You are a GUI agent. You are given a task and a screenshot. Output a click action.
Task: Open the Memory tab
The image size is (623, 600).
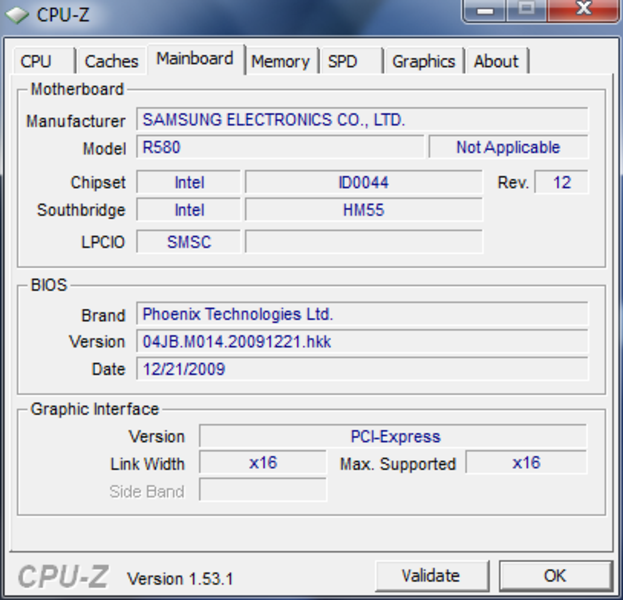point(281,61)
